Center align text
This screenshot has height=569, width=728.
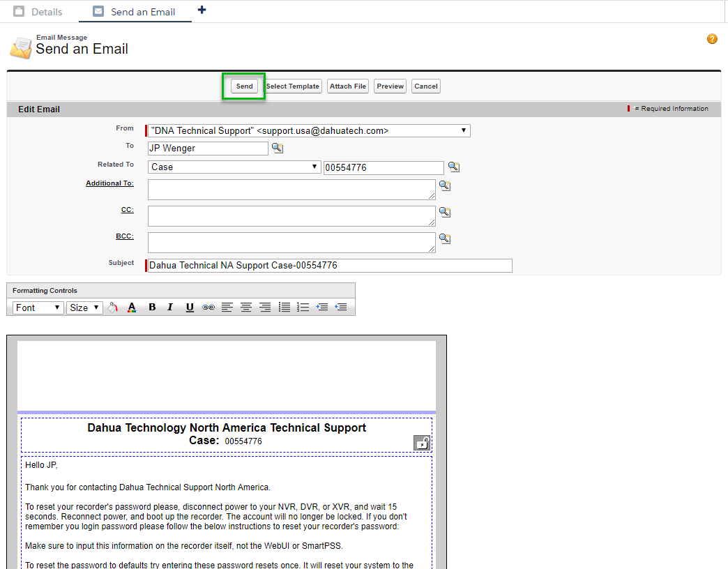246,308
